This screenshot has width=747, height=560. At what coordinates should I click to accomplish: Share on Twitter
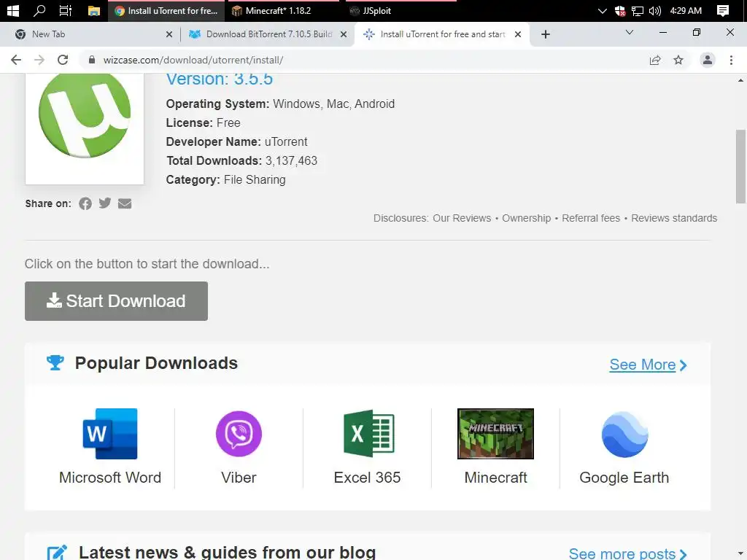(x=105, y=203)
